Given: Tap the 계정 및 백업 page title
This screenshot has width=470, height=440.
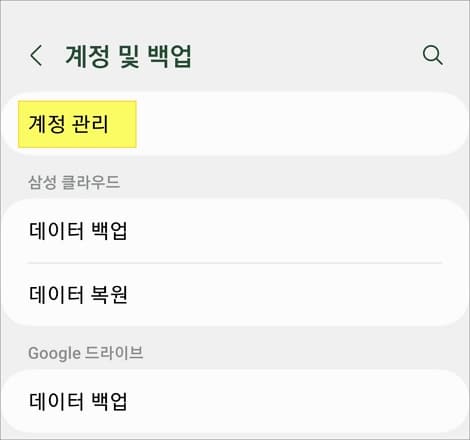Looking at the screenshot, I should (x=128, y=56).
